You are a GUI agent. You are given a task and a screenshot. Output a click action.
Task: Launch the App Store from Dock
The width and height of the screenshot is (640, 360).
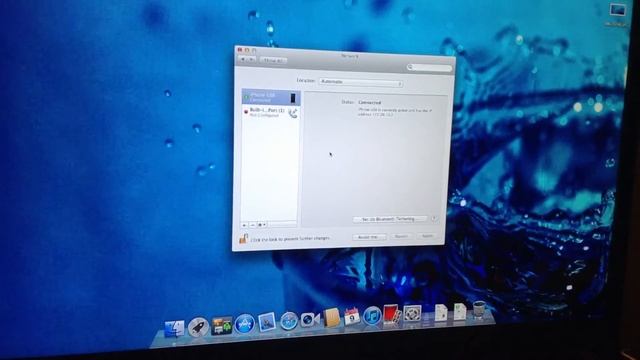coord(244,324)
